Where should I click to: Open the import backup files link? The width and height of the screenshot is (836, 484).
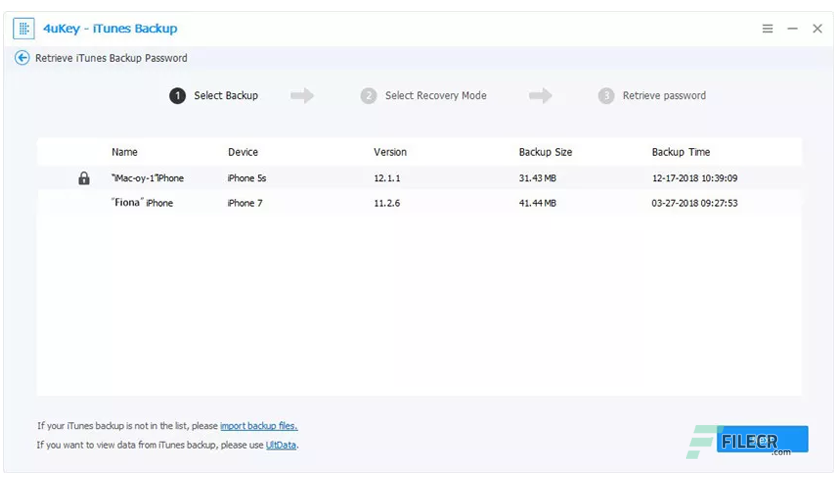(259, 426)
